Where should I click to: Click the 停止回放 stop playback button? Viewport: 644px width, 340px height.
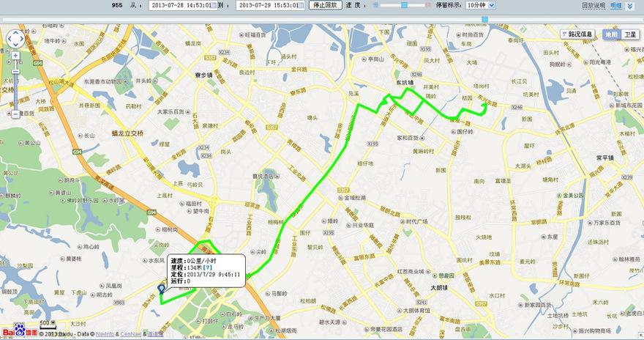pos(325,5)
